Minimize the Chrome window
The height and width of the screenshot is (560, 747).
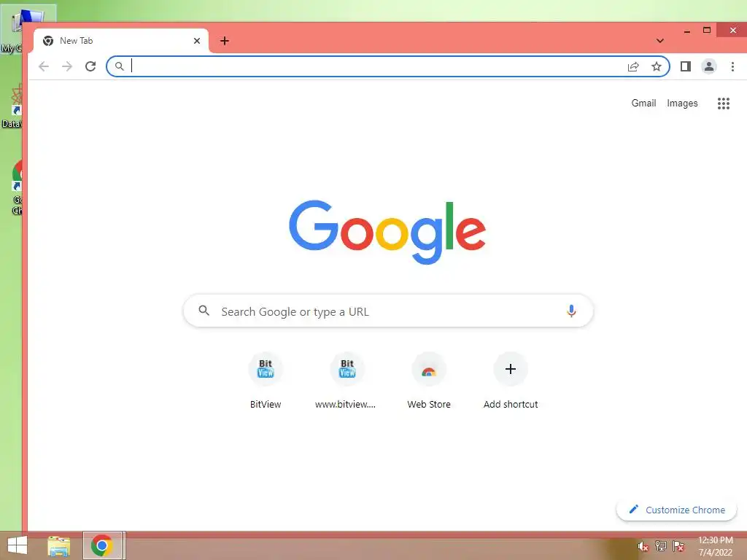[687, 31]
